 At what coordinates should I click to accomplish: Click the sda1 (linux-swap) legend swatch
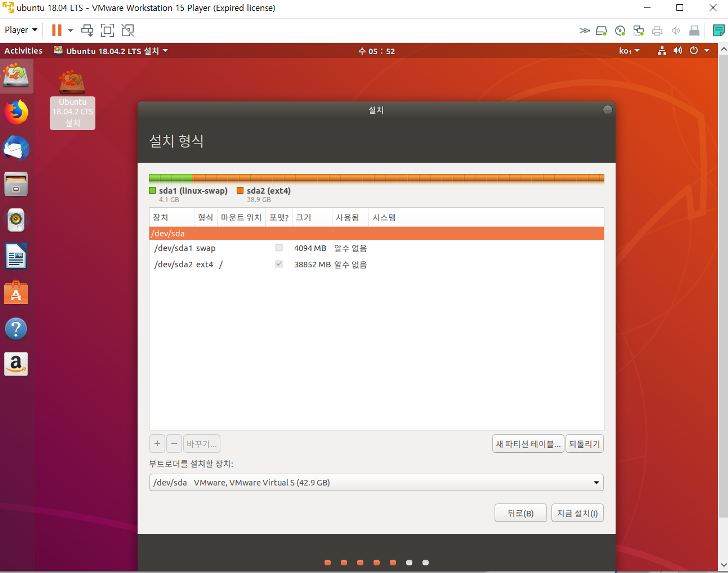tap(152, 190)
